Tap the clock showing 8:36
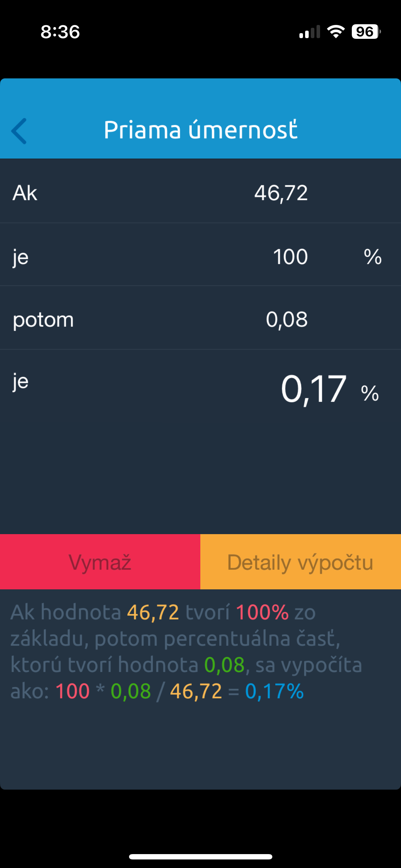The height and width of the screenshot is (868, 401). click(60, 32)
